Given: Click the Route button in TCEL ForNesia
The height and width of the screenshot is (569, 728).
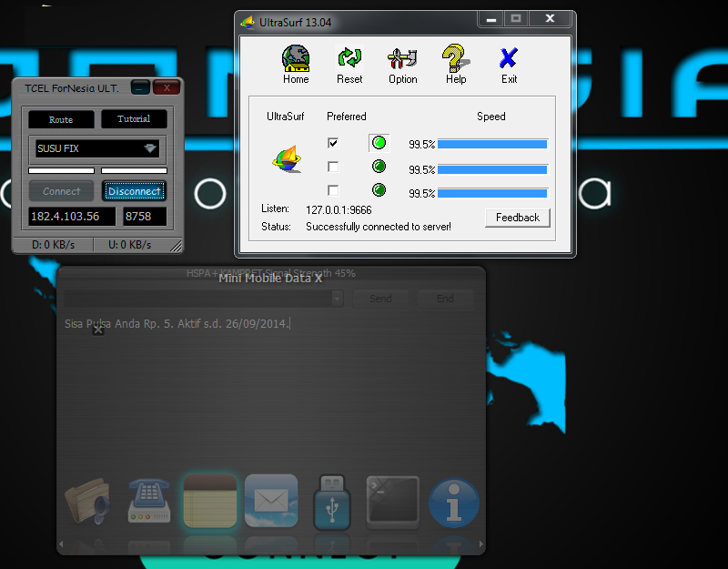Looking at the screenshot, I should tap(61, 119).
